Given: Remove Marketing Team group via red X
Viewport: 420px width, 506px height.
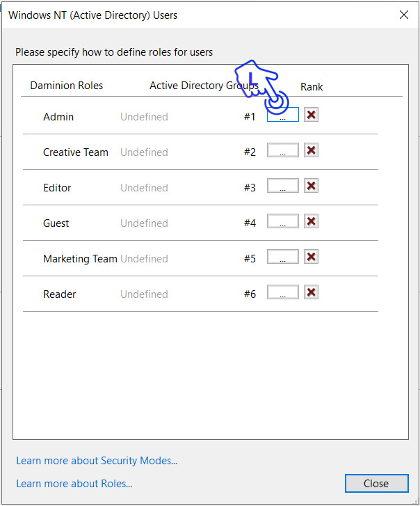Looking at the screenshot, I should pos(312,257).
